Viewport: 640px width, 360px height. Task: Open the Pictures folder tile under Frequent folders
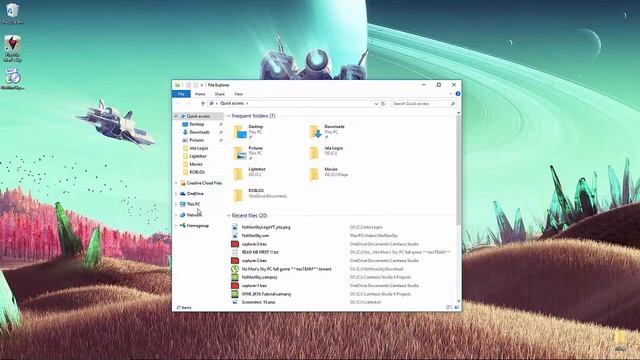coord(249,153)
